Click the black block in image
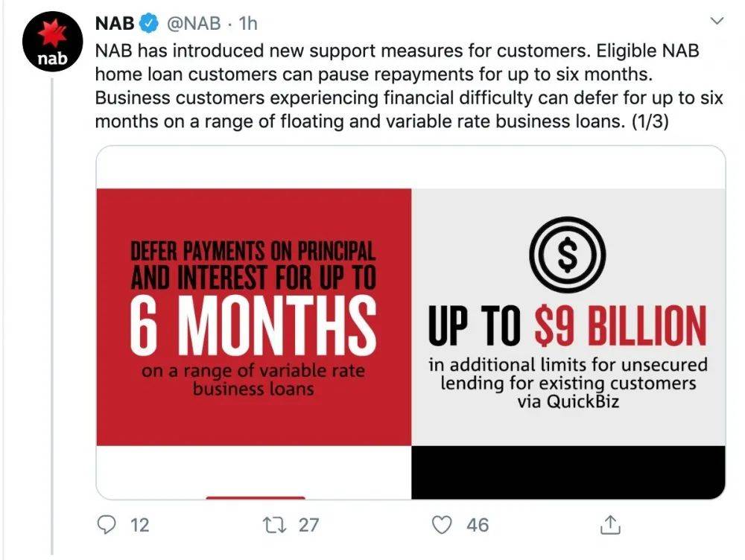 [568, 471]
